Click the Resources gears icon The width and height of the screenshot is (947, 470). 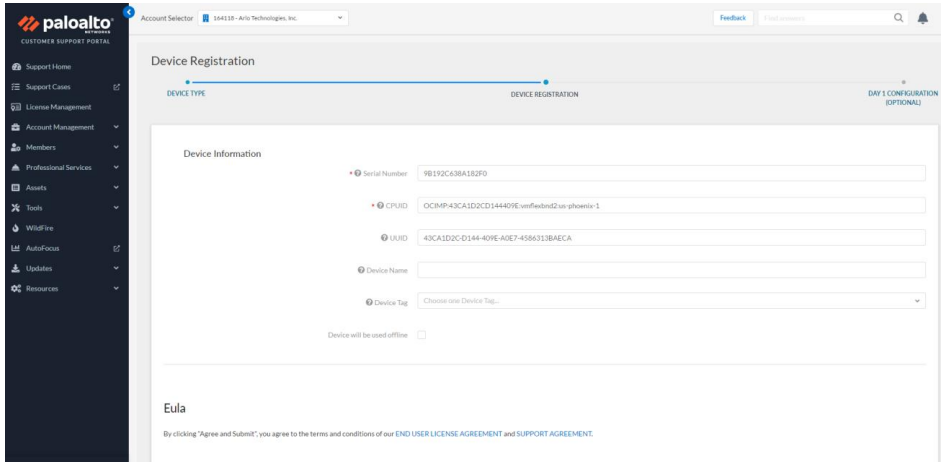tap(16, 289)
